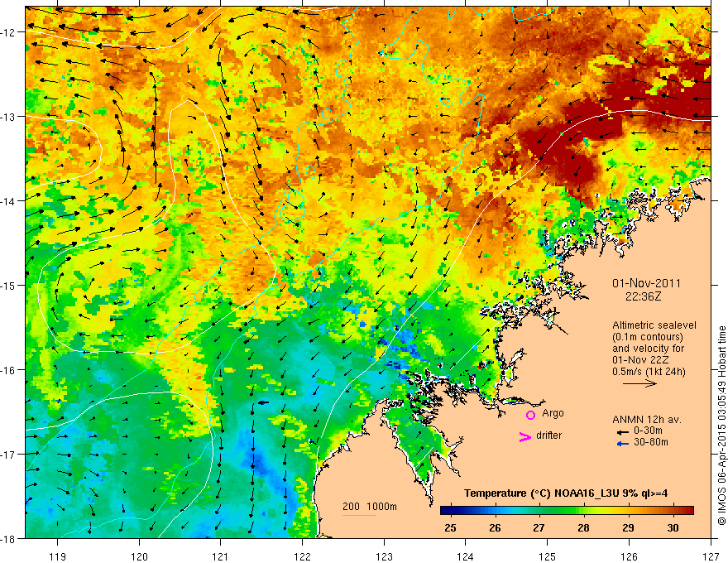Click the -15 latitude axis label
The image size is (728, 563).
(x=9, y=285)
